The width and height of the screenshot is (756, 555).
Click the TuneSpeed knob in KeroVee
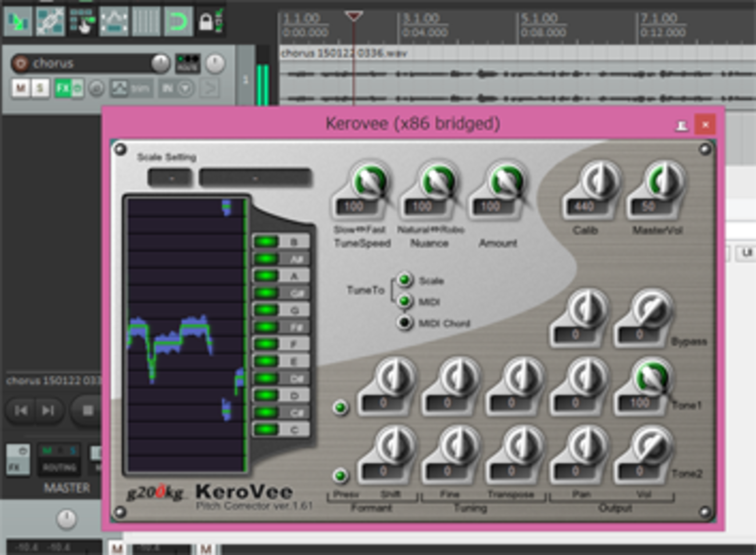pos(369,181)
